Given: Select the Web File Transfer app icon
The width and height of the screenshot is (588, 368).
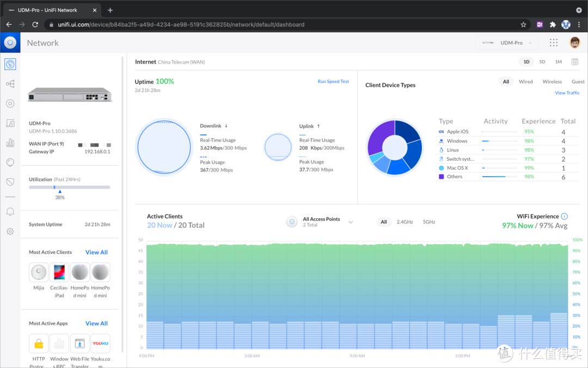Looking at the screenshot, I should point(80,343).
